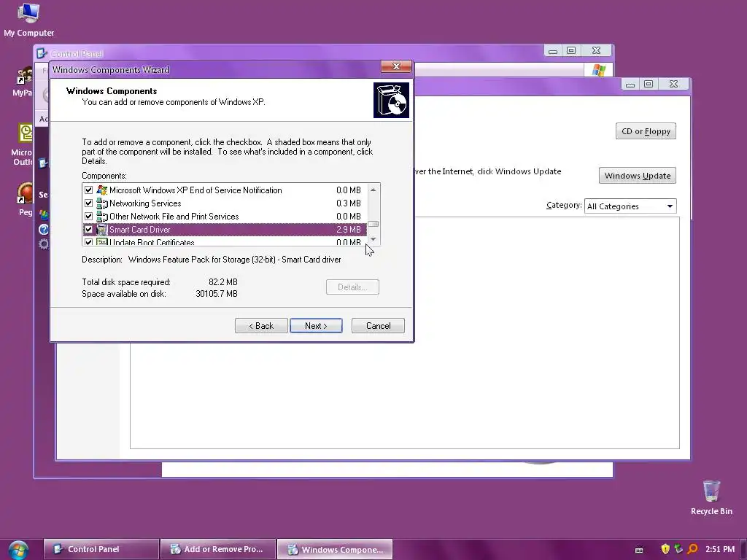
Task: Uncheck the Networking Services checkbox
Action: [x=88, y=203]
